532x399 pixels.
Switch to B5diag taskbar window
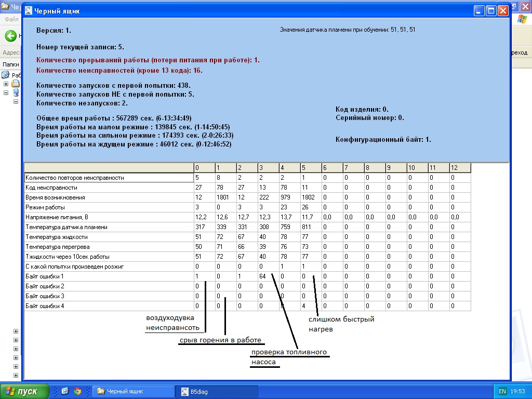click(x=217, y=392)
